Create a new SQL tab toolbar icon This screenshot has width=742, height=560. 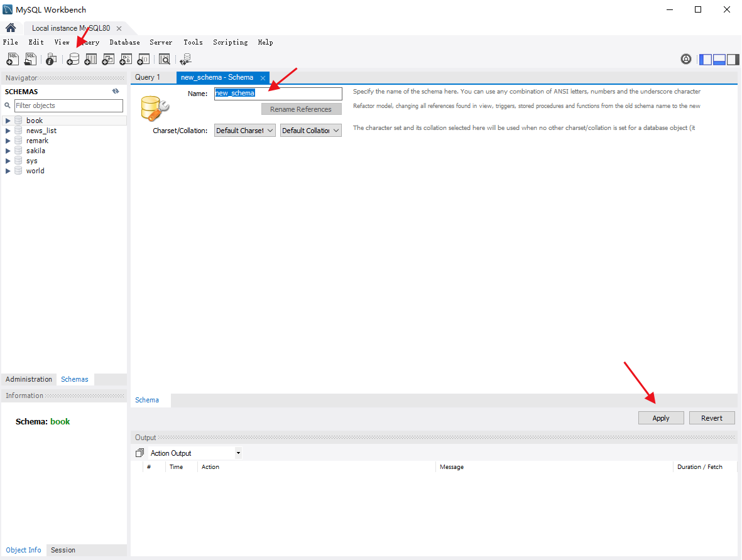[x=13, y=59]
